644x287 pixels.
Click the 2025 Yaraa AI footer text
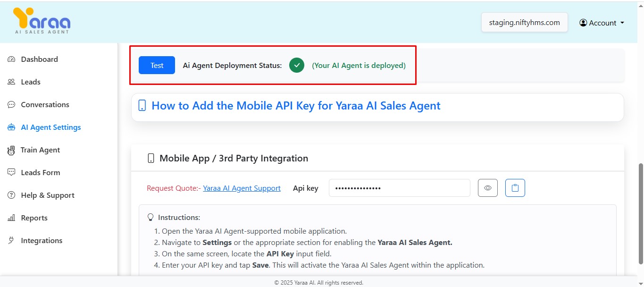319,283
